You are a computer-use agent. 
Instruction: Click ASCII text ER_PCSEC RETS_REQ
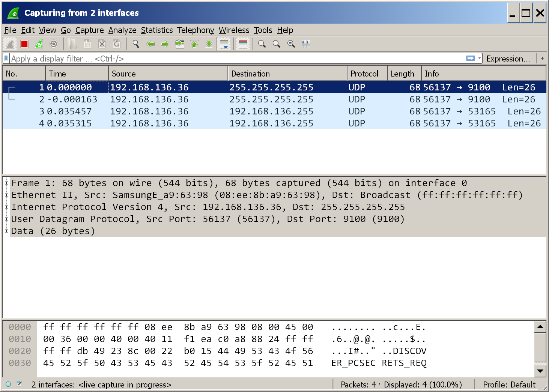[x=379, y=363]
